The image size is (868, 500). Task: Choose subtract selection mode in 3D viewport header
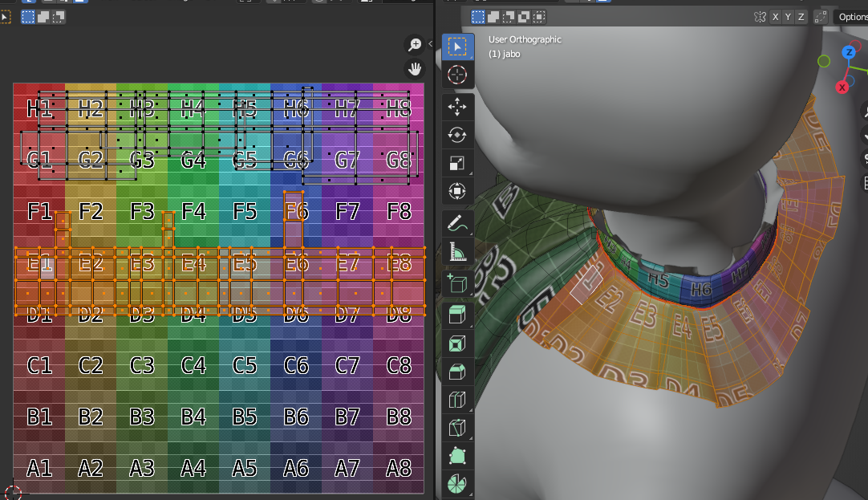508,17
